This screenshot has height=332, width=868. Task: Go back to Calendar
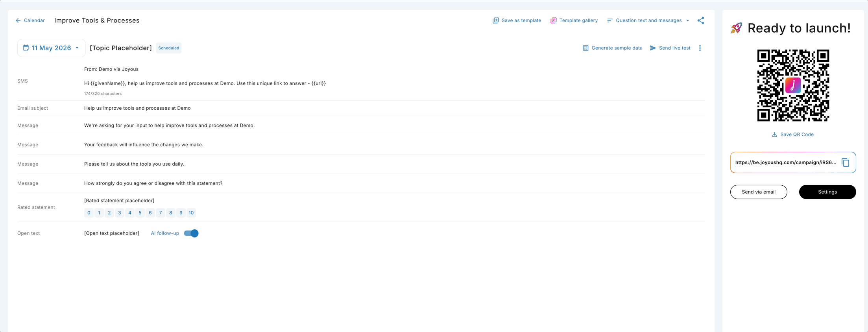coord(30,20)
